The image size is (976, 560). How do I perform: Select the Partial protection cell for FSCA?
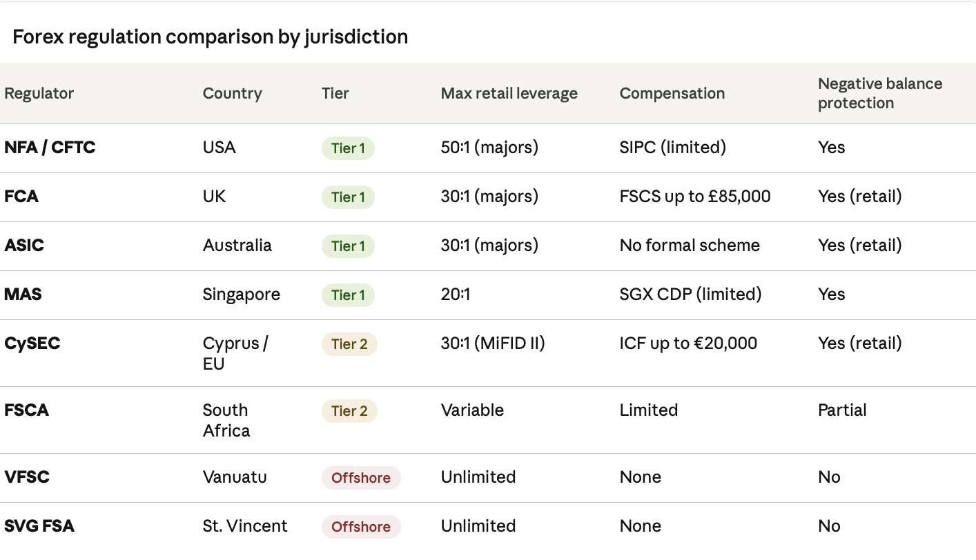842,410
